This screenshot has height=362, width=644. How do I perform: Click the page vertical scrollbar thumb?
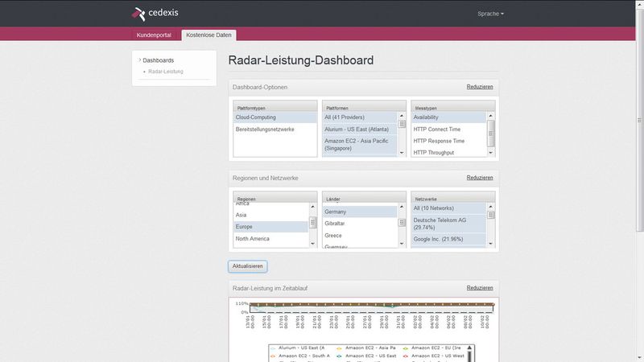pos(640,120)
